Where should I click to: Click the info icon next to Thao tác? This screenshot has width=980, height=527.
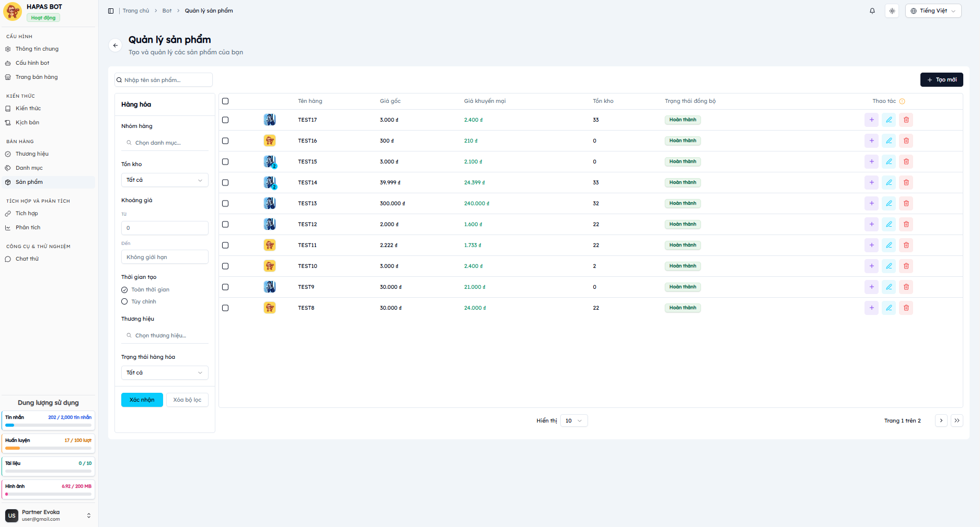(x=902, y=101)
